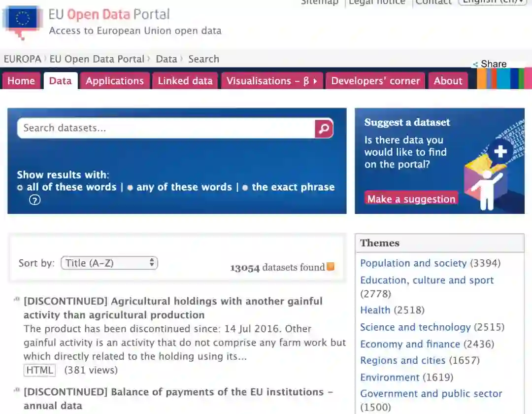The width and height of the screenshot is (532, 414).
Task: Filter by Science and technology theme
Action: point(415,327)
